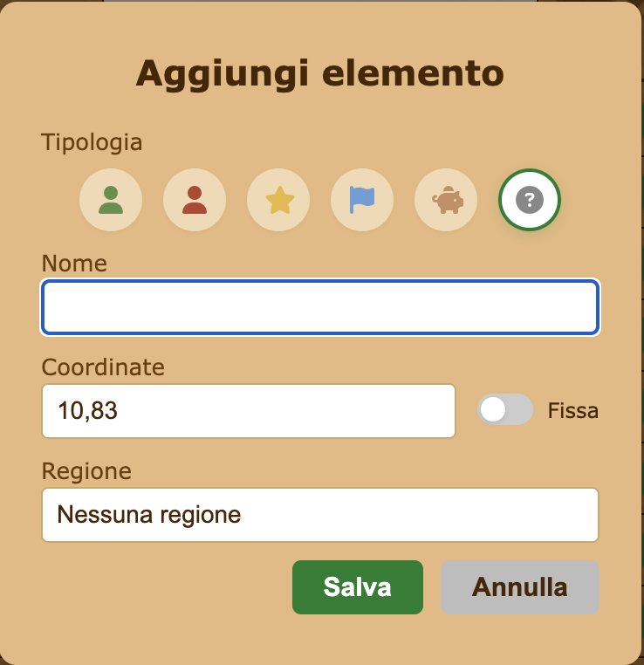The image size is (644, 665).
Task: Focus the Nome text field
Action: tap(320, 307)
